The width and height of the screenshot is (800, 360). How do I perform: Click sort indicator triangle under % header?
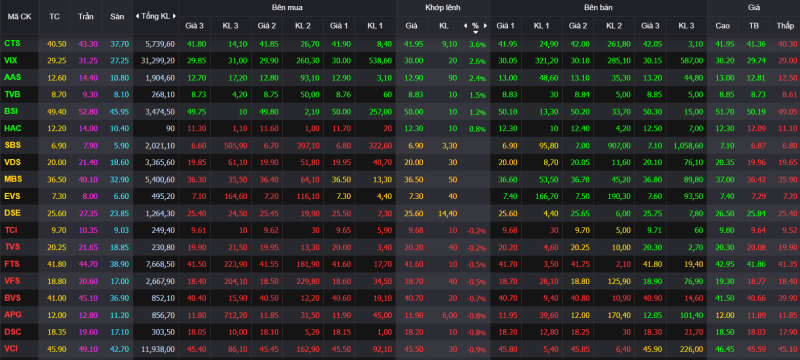[475, 32]
